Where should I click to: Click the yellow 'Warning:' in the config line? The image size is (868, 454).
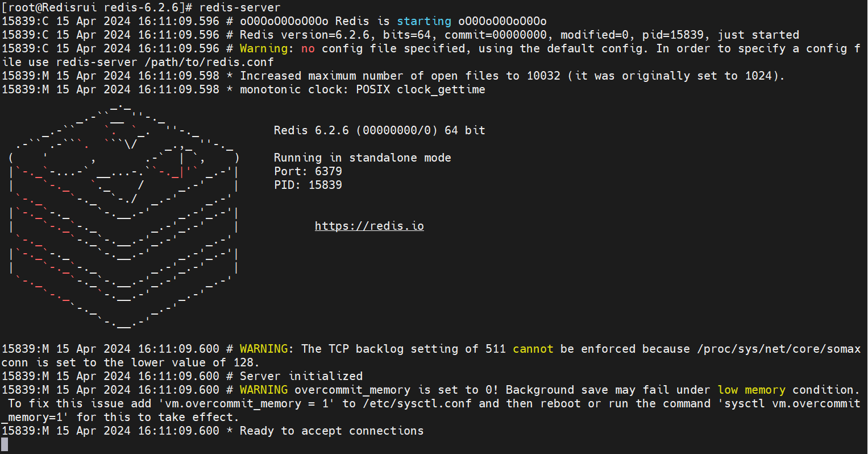pos(267,48)
